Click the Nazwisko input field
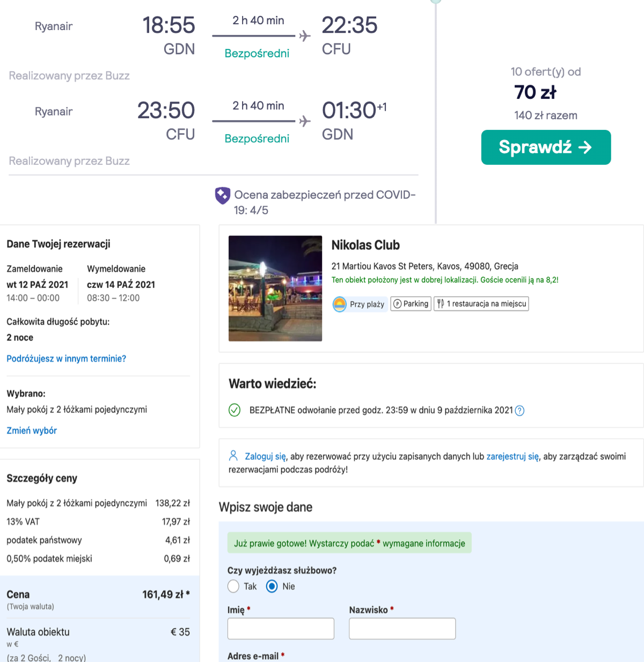Screen dimensions: 644x662 click(402, 629)
